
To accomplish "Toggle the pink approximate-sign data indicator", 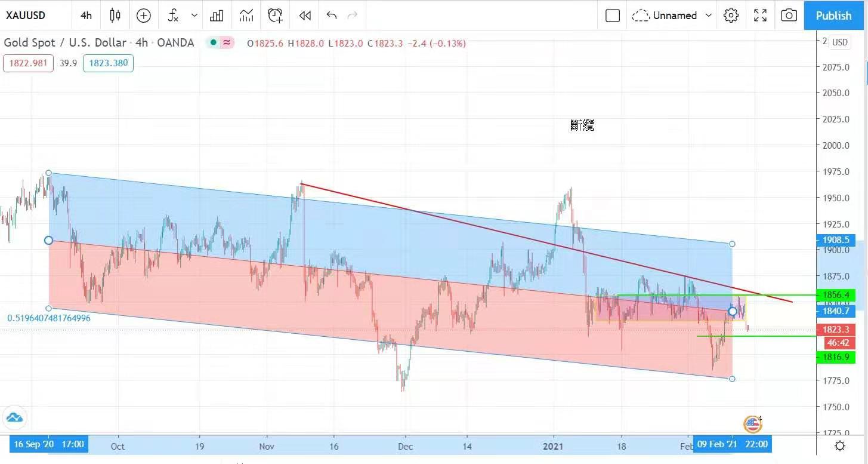I will coord(227,43).
